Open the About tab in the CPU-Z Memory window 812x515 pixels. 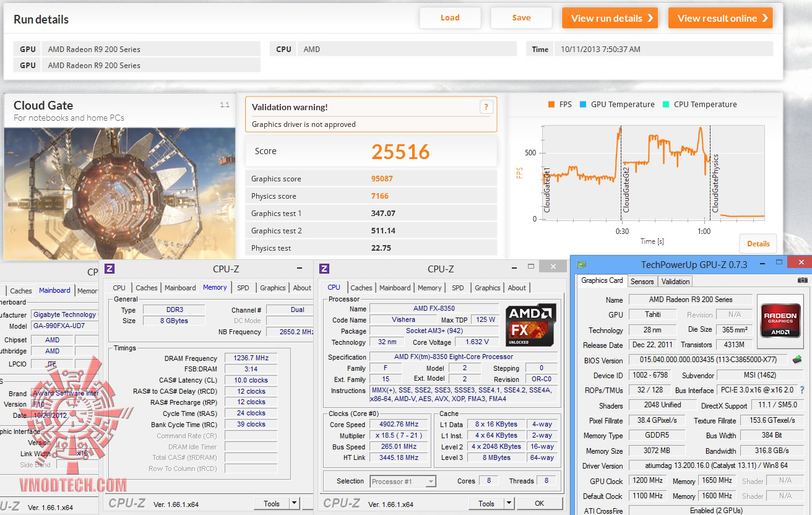pyautogui.click(x=302, y=288)
